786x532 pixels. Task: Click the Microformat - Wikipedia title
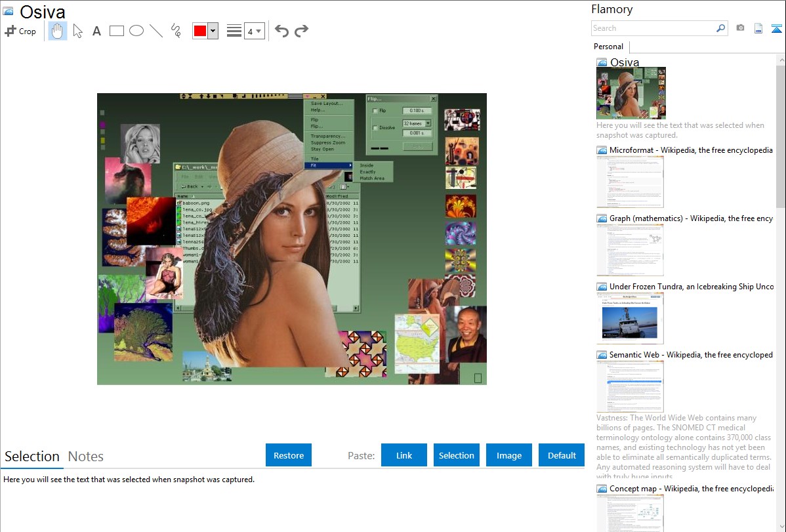[691, 150]
